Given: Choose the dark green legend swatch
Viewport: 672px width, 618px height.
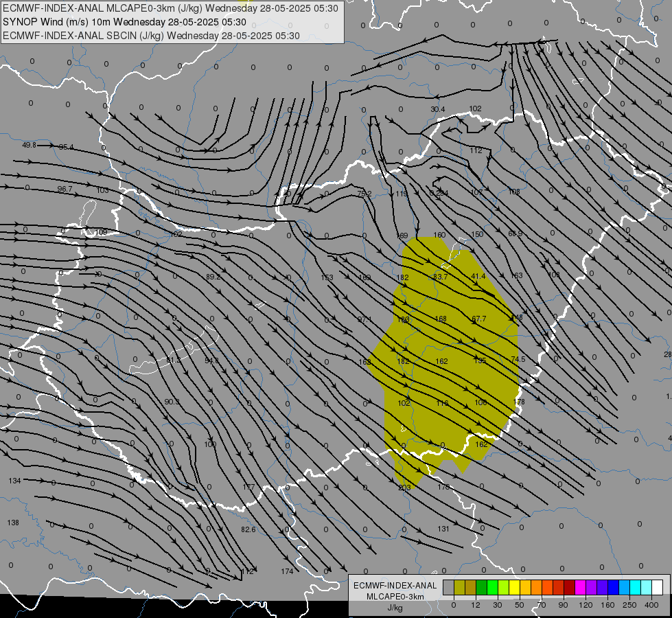Looking at the screenshot, I should 481,587.
